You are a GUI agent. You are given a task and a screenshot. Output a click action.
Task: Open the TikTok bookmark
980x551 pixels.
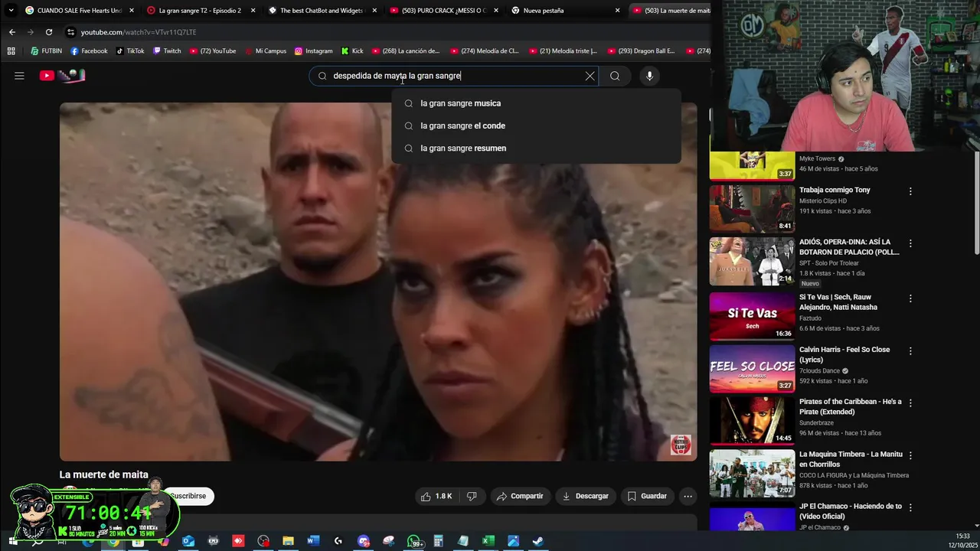coord(130,51)
